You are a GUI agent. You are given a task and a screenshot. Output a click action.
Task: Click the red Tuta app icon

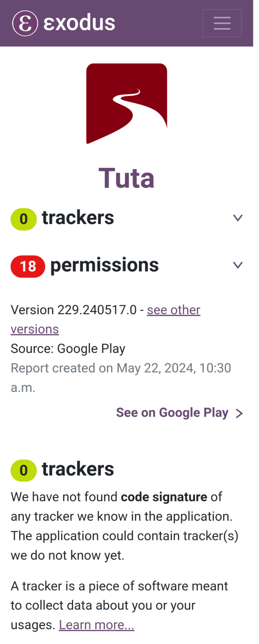click(127, 104)
